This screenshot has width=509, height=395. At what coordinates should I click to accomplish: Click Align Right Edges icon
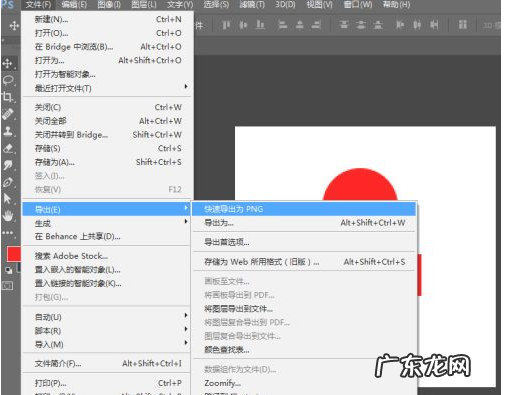pos(316,25)
